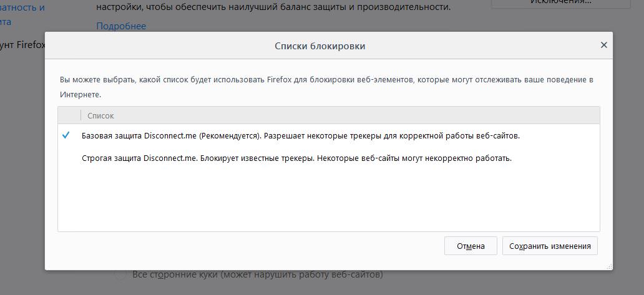Viewport: 644px width, 295px height.
Task: Open the Аккаунт Firefox sidebar item
Action: tap(21, 45)
